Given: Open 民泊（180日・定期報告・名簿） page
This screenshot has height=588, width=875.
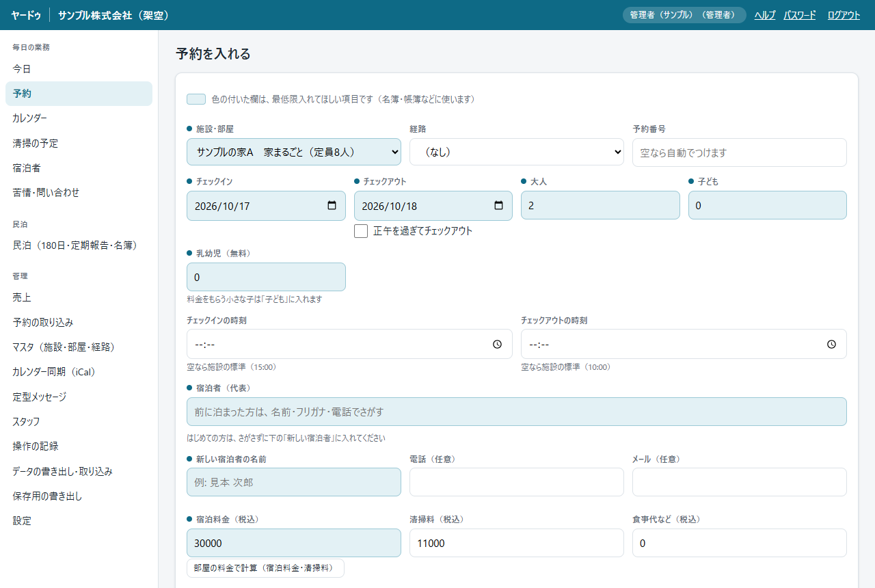Looking at the screenshot, I should click(x=79, y=245).
